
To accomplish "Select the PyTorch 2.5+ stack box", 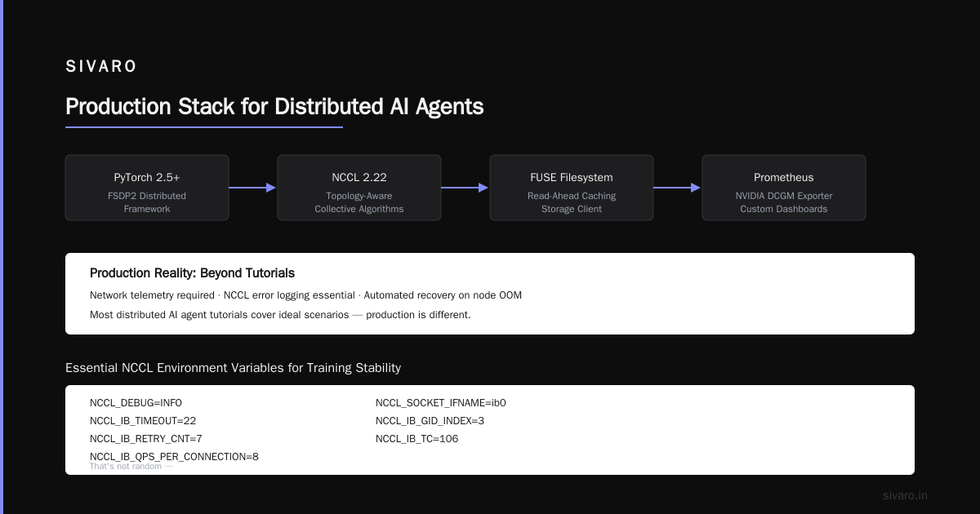I will (x=147, y=188).
